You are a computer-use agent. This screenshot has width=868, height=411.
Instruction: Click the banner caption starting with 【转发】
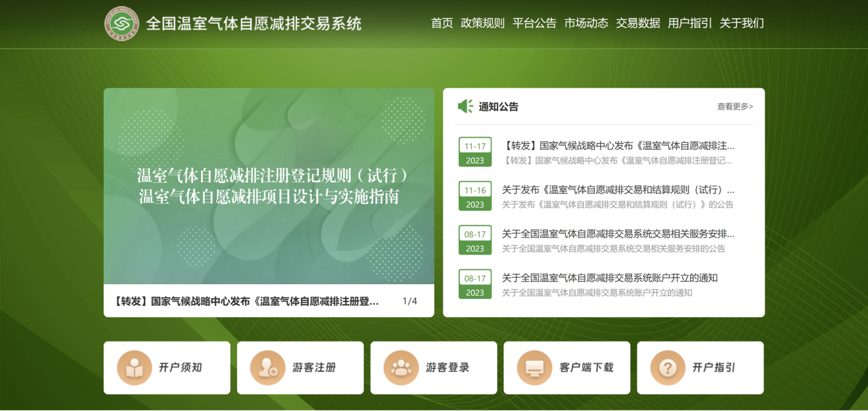point(246,301)
